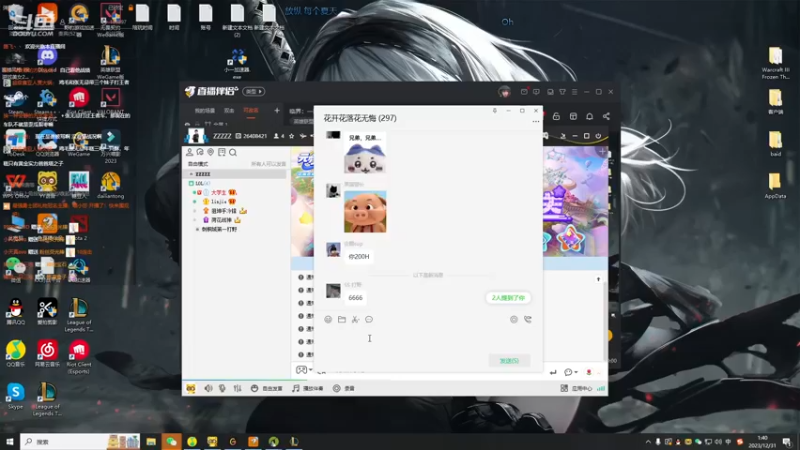This screenshot has height=450, width=800.
Task: Click the 录音 record button in bottom bar
Action: (x=343, y=388)
